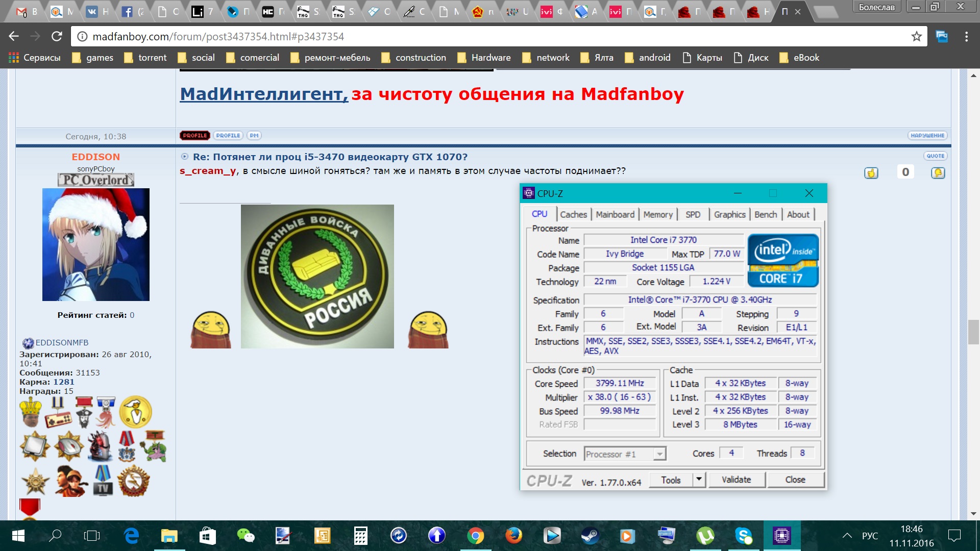Reload the page with refresh icon
Image resolution: width=980 pixels, height=551 pixels.
pyautogui.click(x=57, y=36)
